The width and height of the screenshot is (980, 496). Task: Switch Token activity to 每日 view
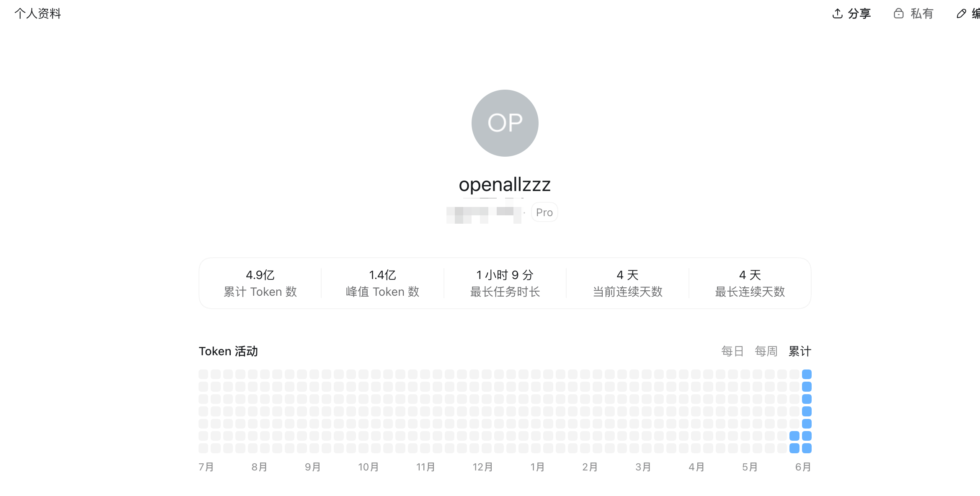pyautogui.click(x=732, y=351)
